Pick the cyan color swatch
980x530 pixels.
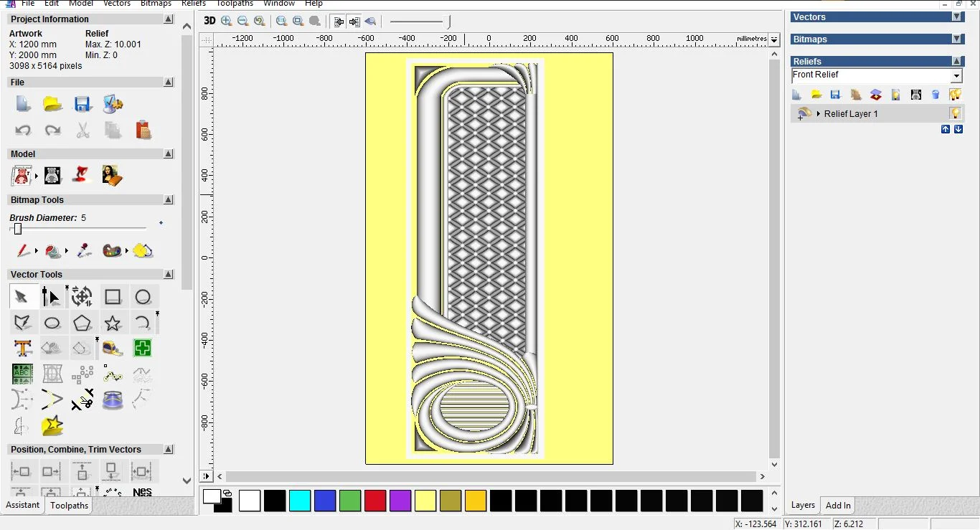pyautogui.click(x=300, y=501)
